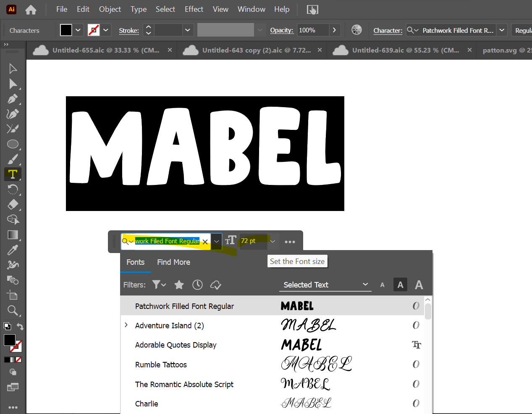Viewport: 532px width, 414px height.
Task: Switch to the Find More tab
Action: point(173,262)
